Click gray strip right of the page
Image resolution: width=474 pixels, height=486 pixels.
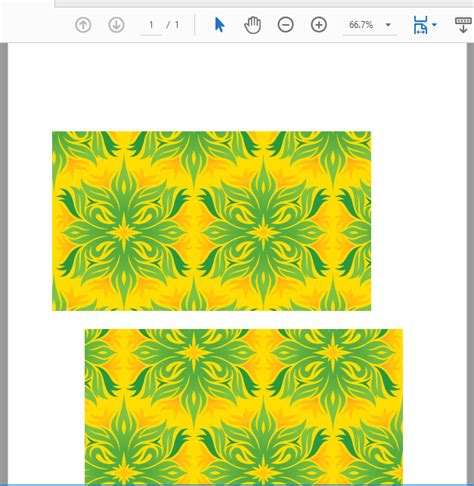470,263
